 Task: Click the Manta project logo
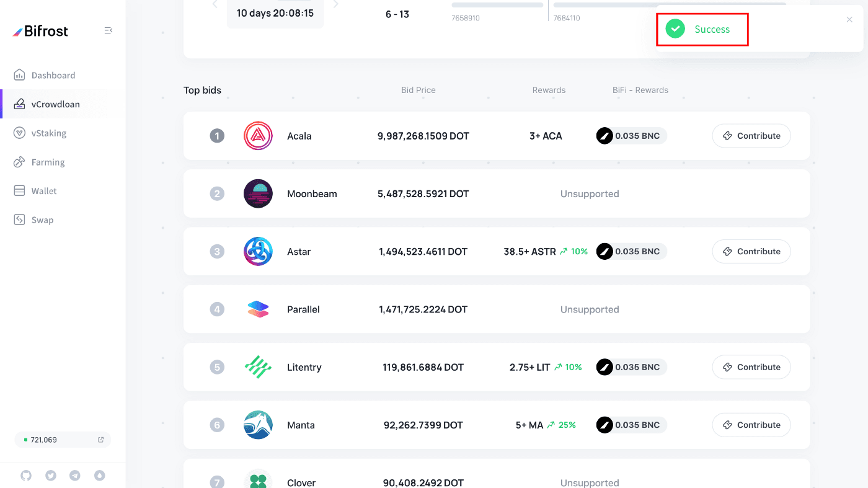(x=258, y=425)
